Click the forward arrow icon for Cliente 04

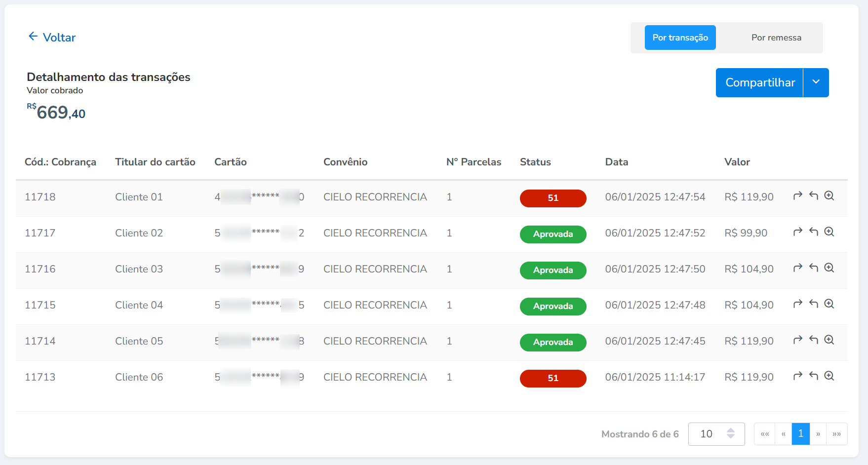click(797, 304)
